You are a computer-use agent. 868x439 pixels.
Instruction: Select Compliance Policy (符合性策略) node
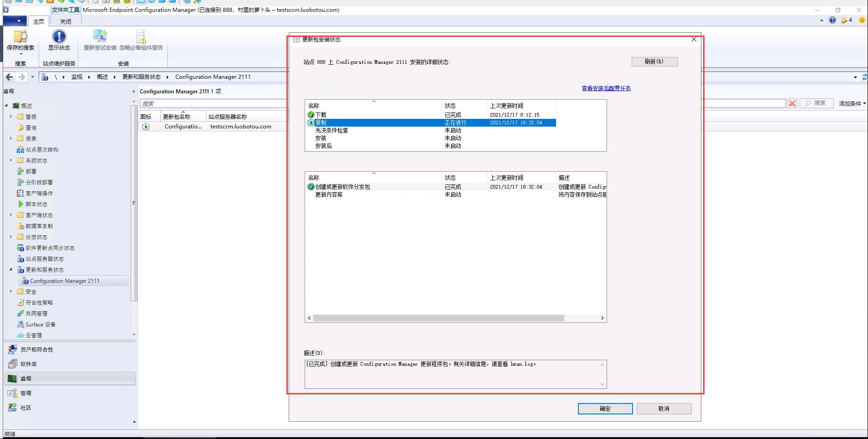35,302
